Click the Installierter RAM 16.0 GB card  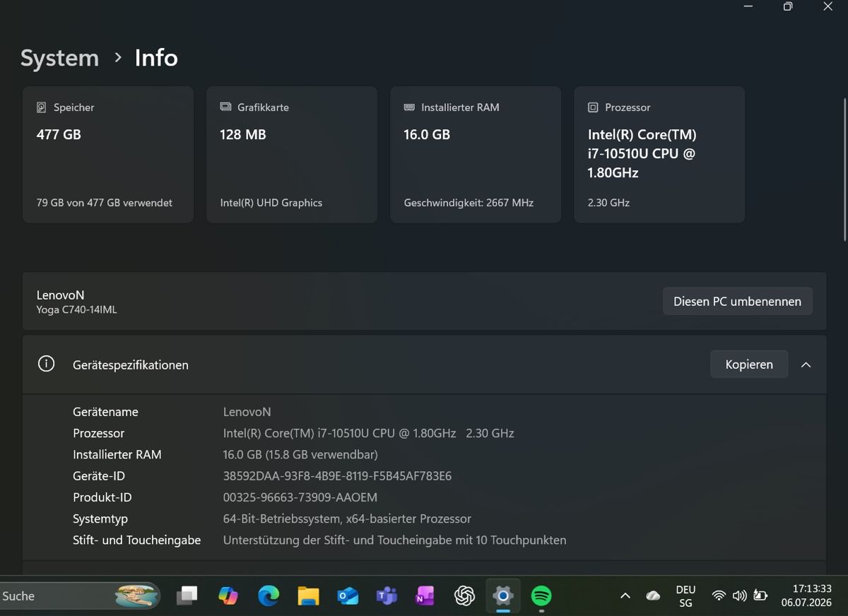point(476,155)
